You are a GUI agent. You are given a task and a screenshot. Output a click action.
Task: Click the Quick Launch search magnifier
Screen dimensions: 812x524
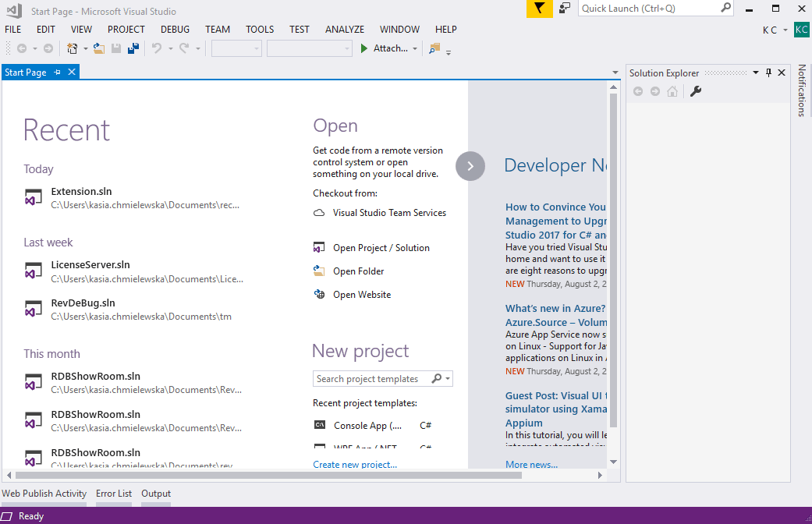point(726,8)
